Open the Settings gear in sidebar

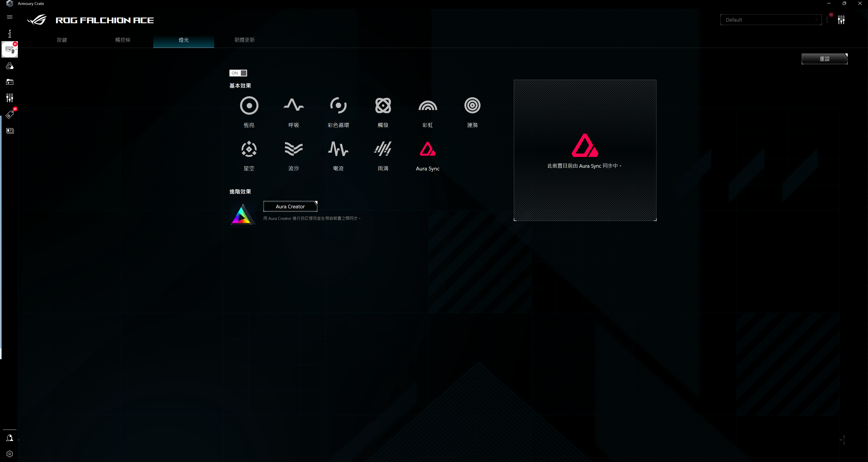(x=10, y=454)
